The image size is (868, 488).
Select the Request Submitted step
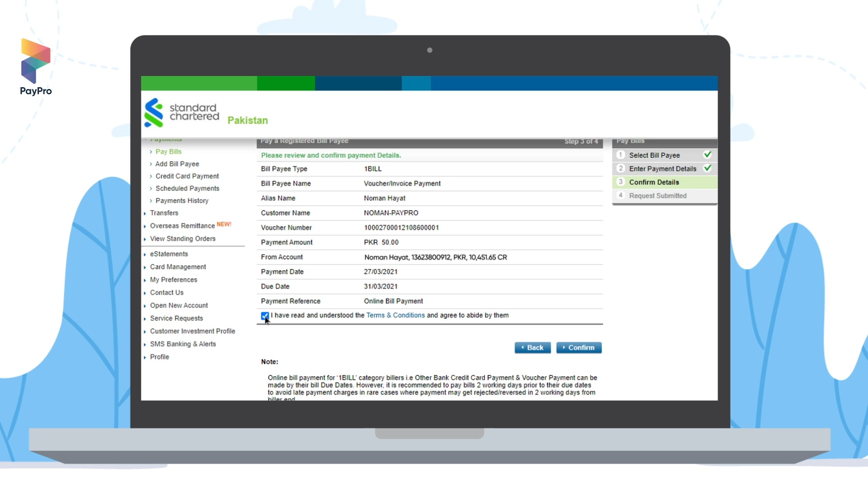click(x=665, y=196)
